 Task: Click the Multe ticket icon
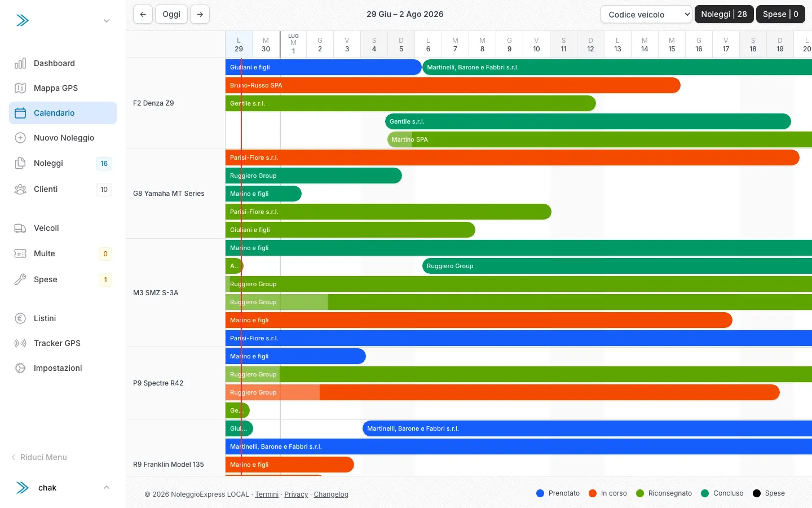[x=20, y=253]
